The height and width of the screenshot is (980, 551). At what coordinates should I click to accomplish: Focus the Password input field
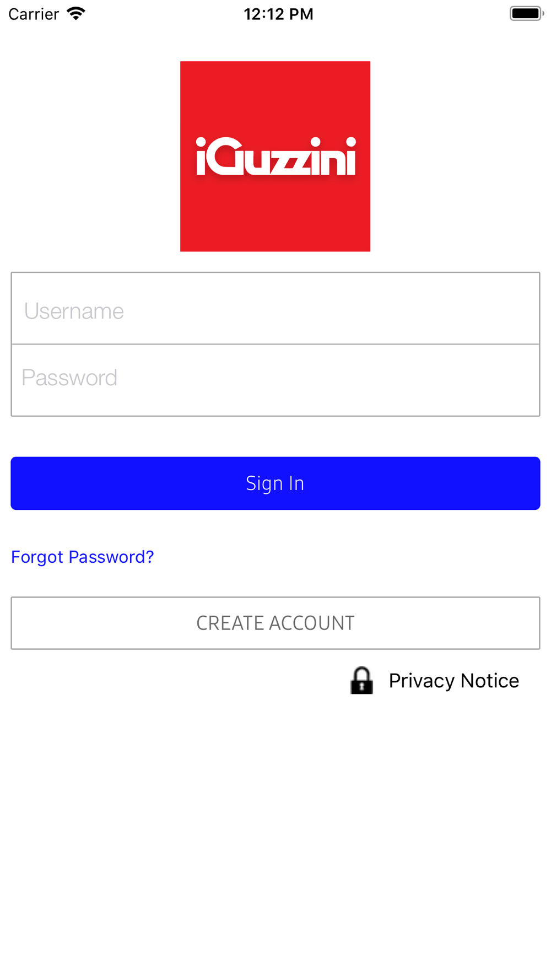pos(275,380)
